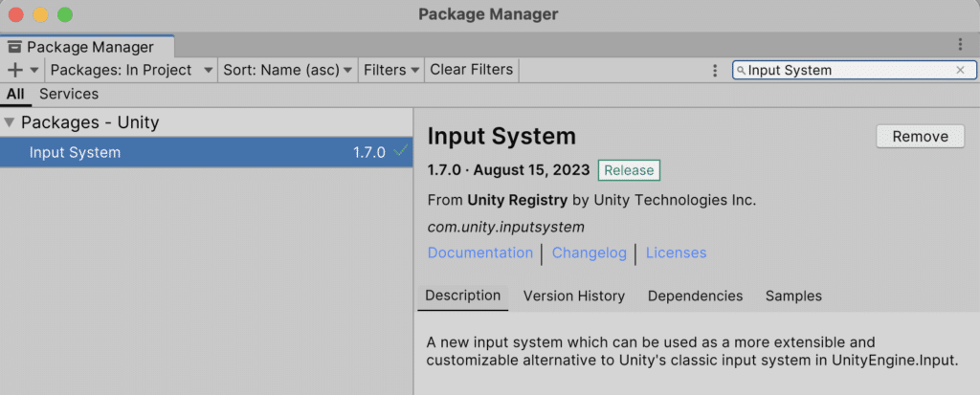Collapse the Packages - Unity group
Image resolution: width=980 pixels, height=395 pixels.
(10, 122)
